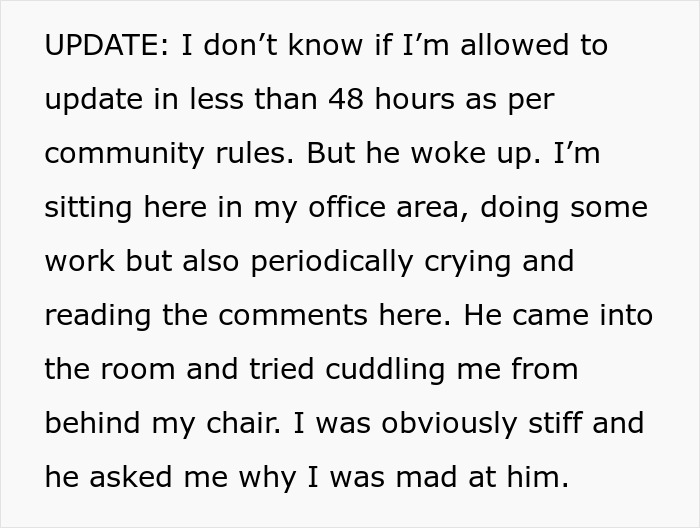This screenshot has width=700, height=528.
Task: Click the word "doing"
Action: pos(520,209)
